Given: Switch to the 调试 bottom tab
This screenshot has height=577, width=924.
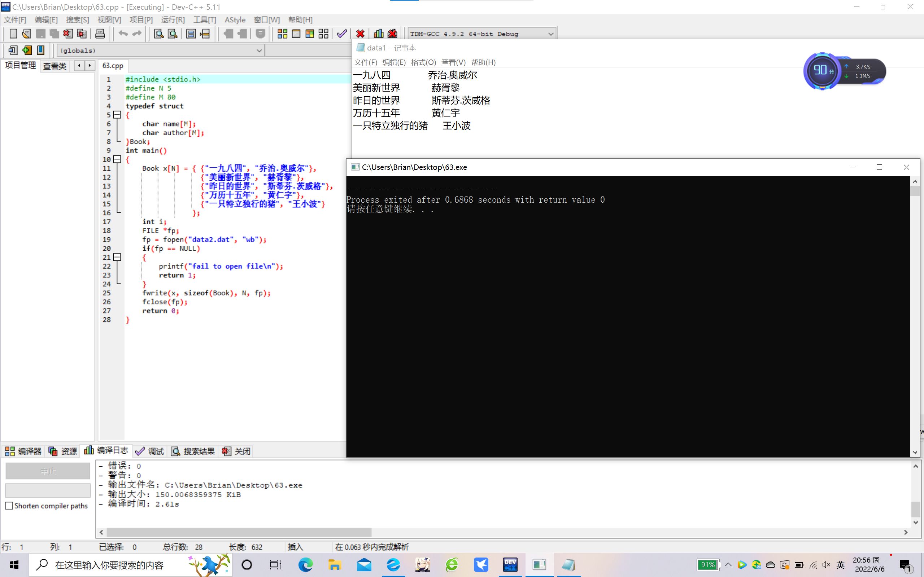Looking at the screenshot, I should coord(150,451).
